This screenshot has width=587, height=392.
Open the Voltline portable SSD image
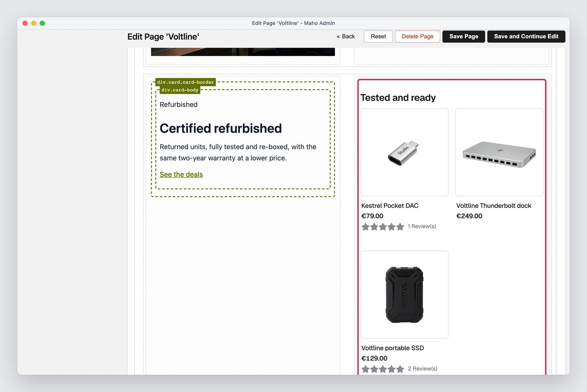click(x=404, y=294)
